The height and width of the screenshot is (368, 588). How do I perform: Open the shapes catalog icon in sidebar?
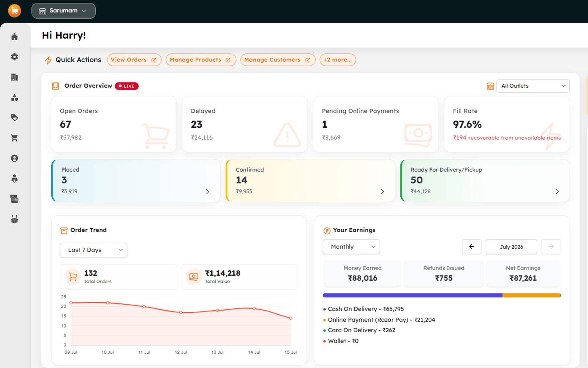[14, 97]
